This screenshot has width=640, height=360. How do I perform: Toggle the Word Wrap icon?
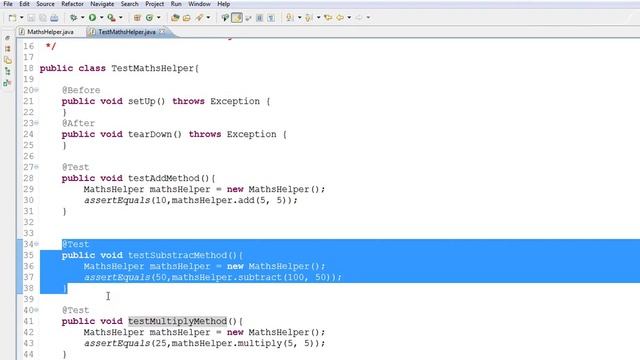248,18
